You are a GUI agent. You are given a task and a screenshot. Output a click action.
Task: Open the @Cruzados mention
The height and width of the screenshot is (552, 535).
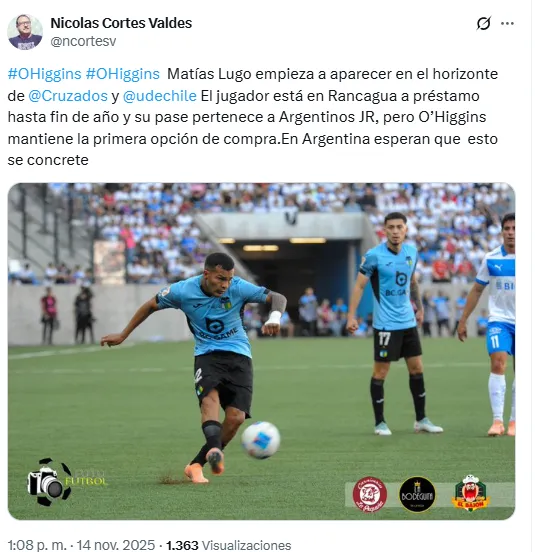click(68, 96)
